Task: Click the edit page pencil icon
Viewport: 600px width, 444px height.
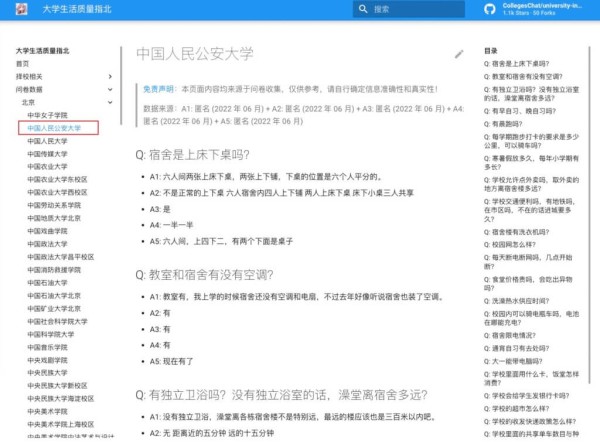Action: (x=459, y=54)
